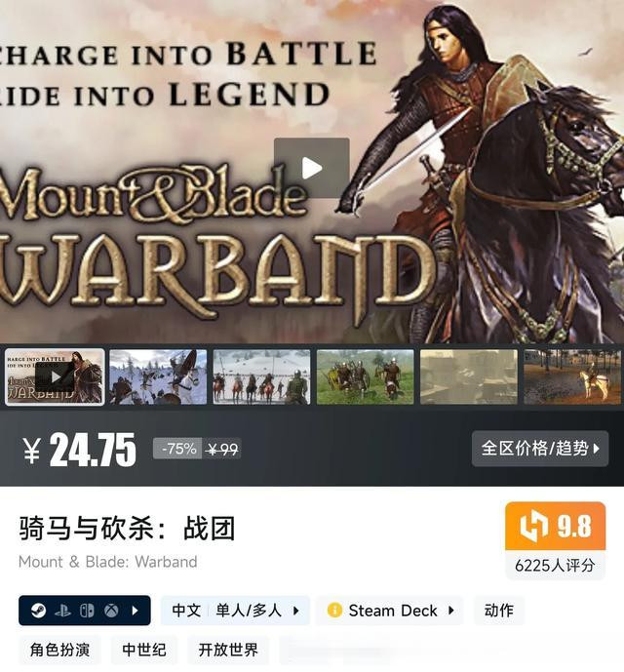Click the -75% discount badge
Screen dimensions: 624x672
coord(177,449)
